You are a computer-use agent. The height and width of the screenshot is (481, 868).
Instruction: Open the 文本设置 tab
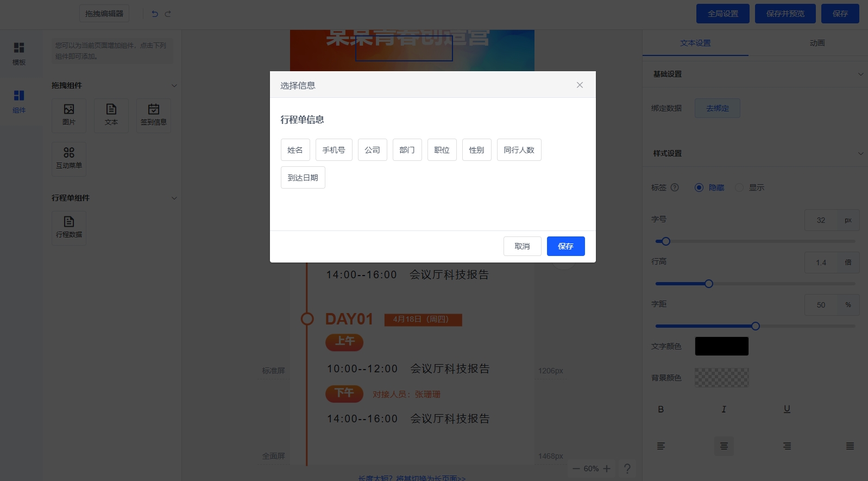click(x=695, y=43)
